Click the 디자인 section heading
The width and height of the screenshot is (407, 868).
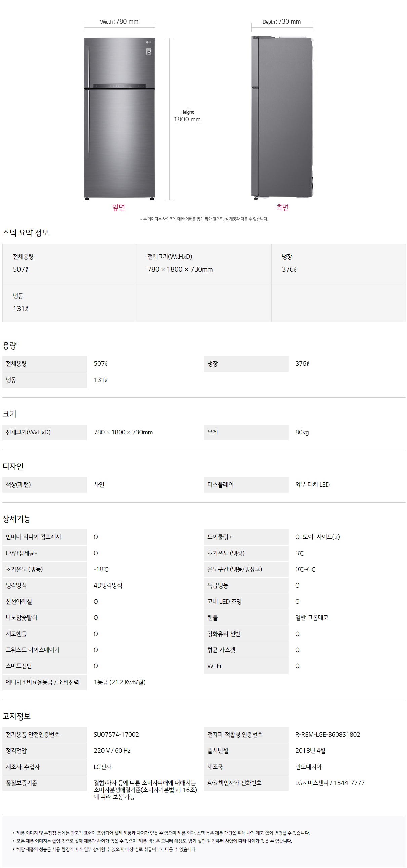click(x=13, y=466)
